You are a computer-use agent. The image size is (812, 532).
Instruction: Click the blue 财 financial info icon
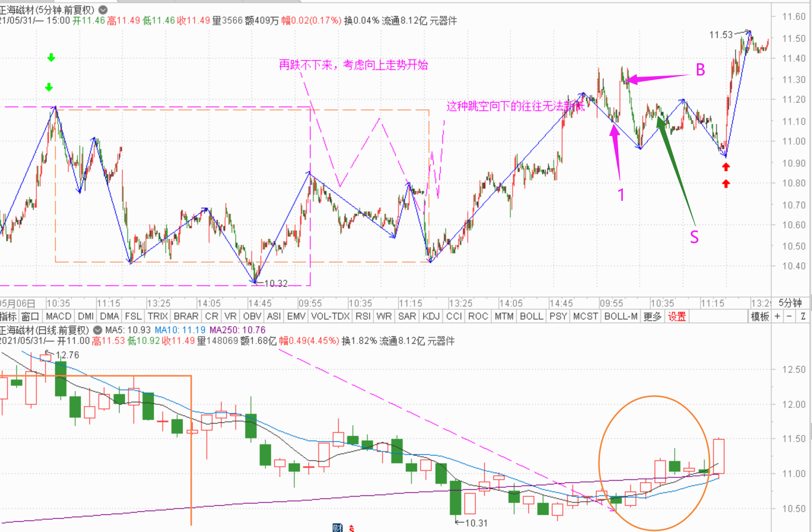[337, 528]
